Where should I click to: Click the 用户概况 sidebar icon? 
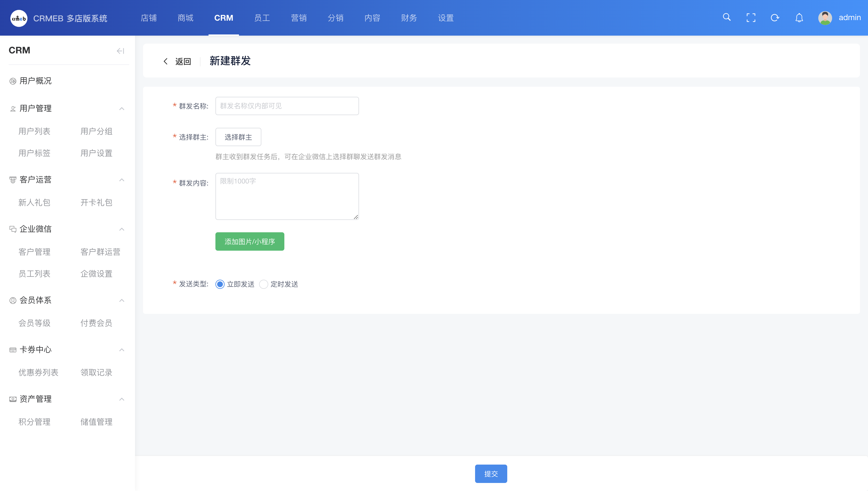[13, 81]
